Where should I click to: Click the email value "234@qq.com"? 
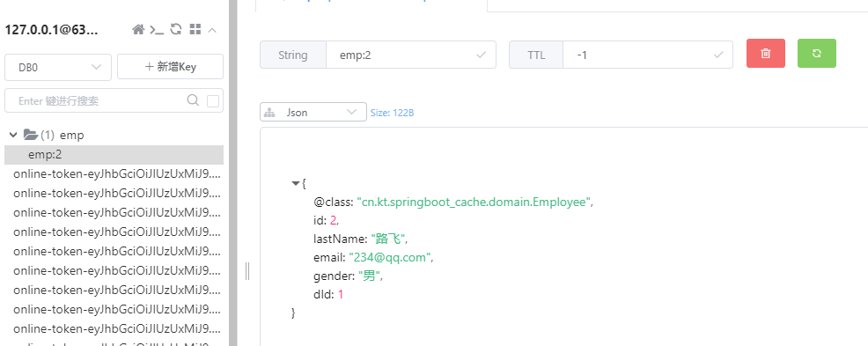[x=390, y=257]
